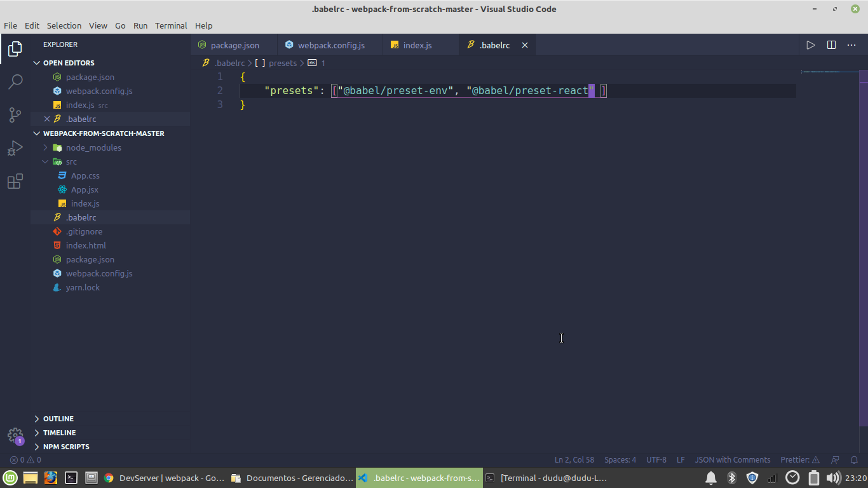Open the Edit menu

click(x=32, y=26)
